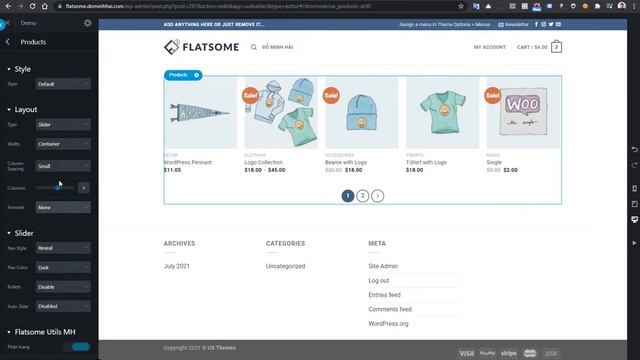Click email icon in top bar
This screenshot has height=360, width=640.
pos(558,24)
